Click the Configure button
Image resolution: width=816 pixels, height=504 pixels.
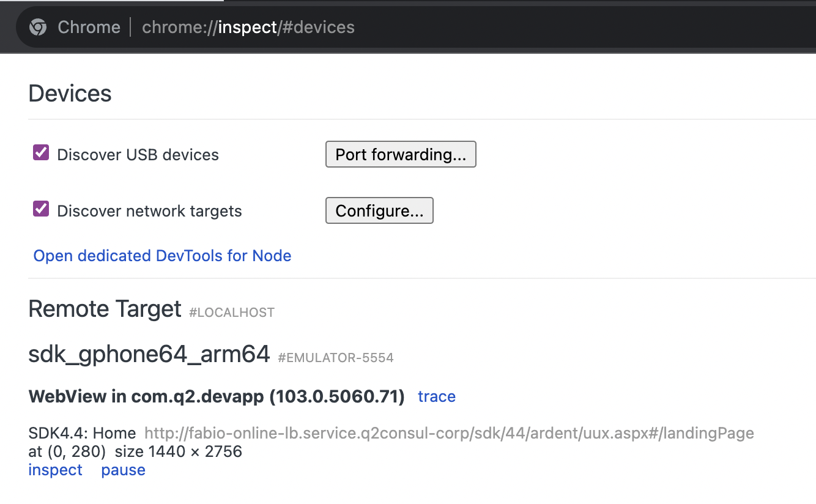click(x=379, y=210)
